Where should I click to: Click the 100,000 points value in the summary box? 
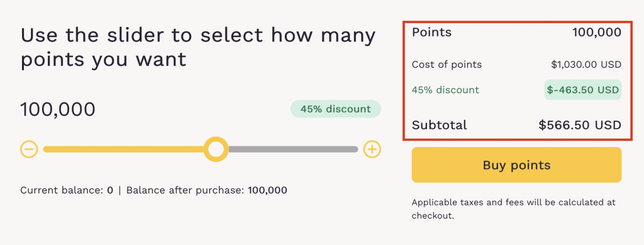click(x=597, y=33)
